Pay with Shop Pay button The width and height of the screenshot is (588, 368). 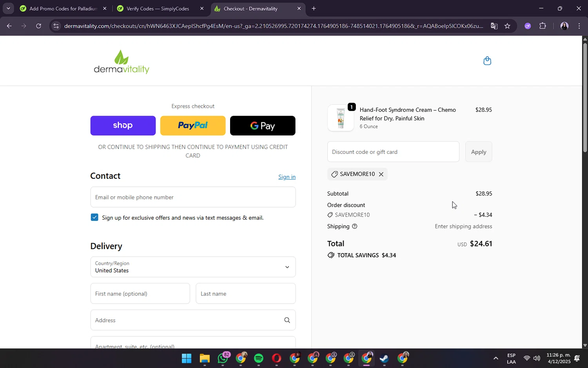pos(123,126)
